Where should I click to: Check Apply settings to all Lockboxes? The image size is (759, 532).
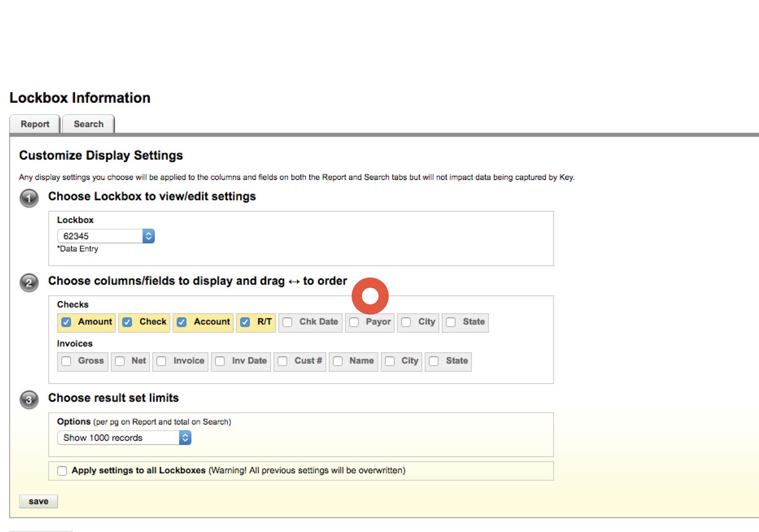tap(62, 470)
